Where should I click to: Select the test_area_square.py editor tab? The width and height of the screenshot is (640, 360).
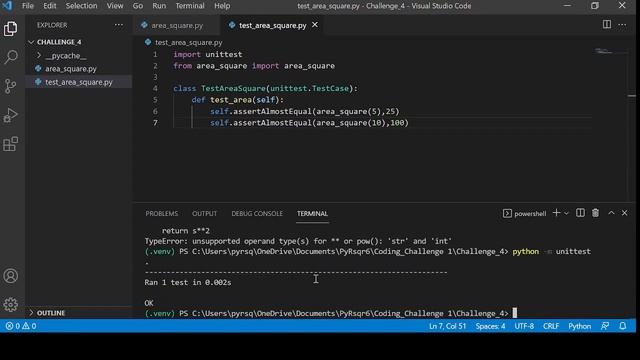[272, 25]
